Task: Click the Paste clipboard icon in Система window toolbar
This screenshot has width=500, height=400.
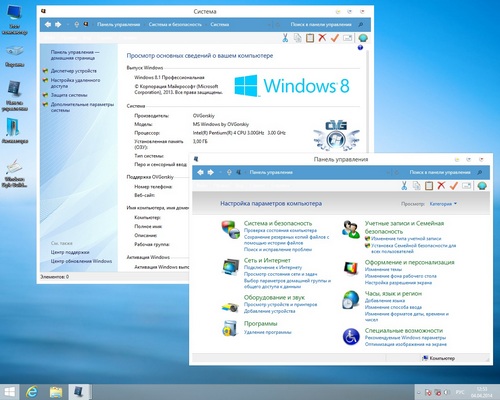Action: (310, 38)
